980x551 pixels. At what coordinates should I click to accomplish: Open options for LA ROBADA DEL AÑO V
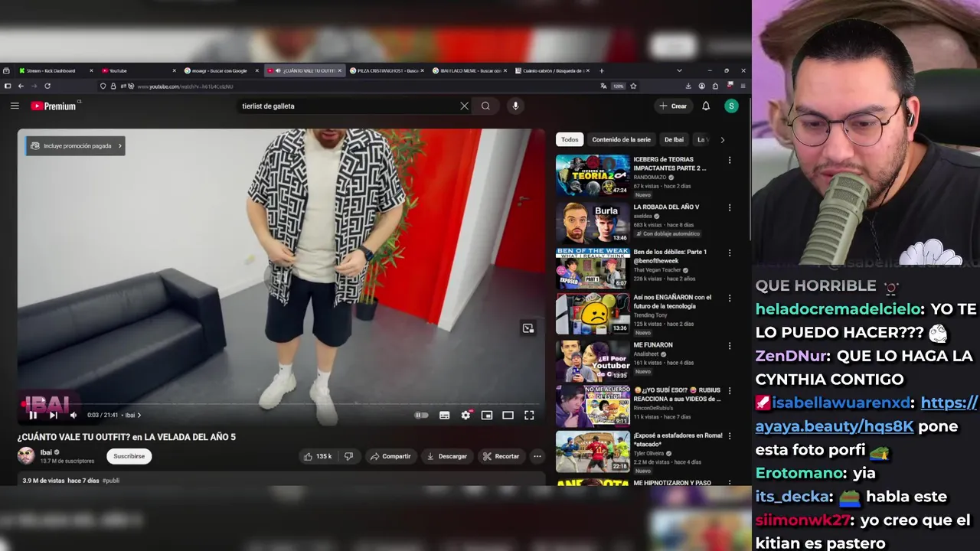point(730,207)
